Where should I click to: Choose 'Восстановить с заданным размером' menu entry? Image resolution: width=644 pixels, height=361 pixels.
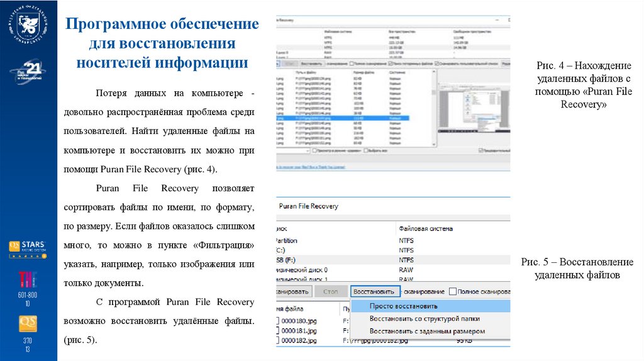click(x=427, y=331)
